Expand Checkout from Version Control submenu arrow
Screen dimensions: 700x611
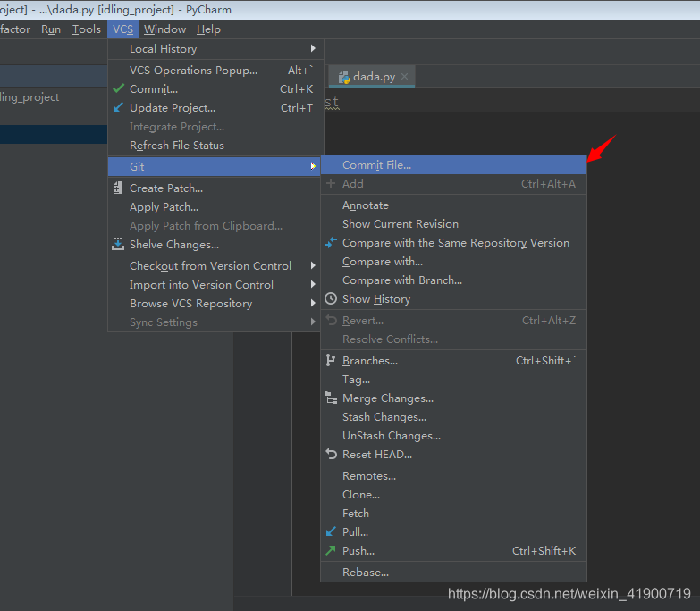coord(313,265)
